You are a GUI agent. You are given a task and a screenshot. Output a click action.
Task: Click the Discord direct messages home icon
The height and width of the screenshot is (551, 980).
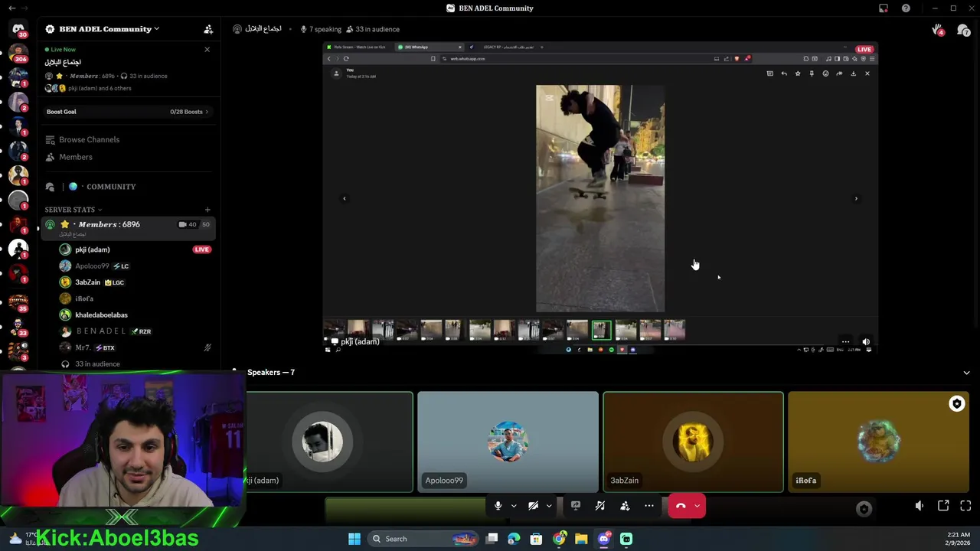(18, 29)
